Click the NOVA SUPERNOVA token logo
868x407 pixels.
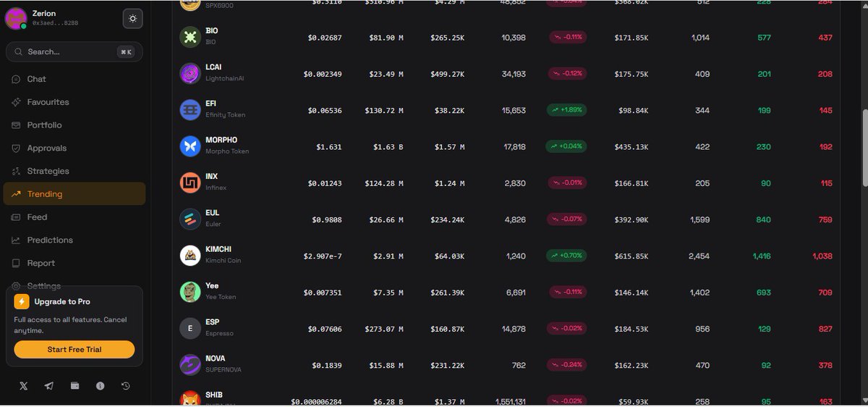tap(190, 365)
